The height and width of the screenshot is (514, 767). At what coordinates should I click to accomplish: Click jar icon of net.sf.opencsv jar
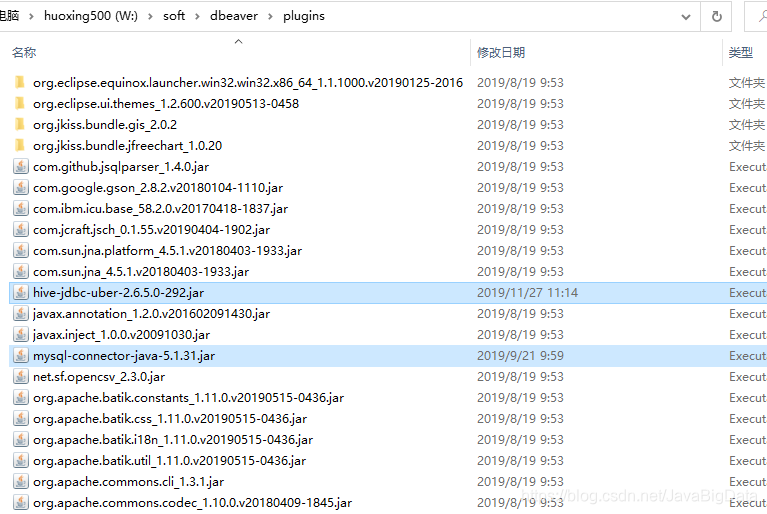point(21,377)
